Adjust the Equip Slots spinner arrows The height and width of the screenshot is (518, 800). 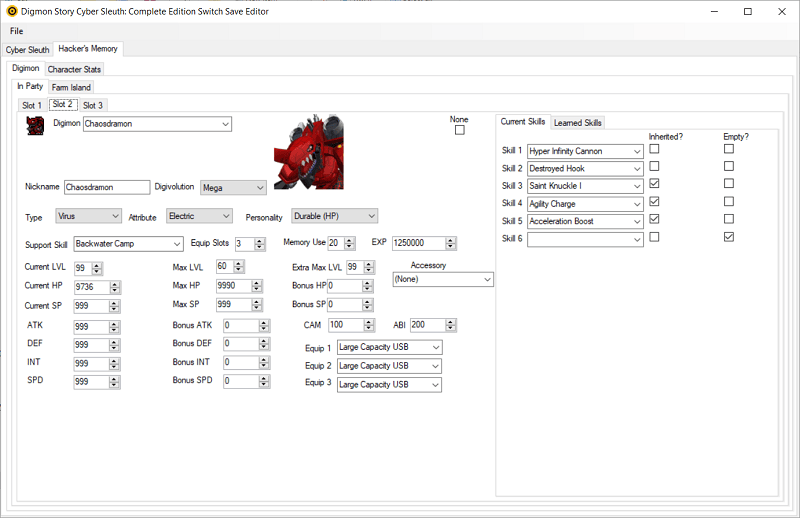260,244
